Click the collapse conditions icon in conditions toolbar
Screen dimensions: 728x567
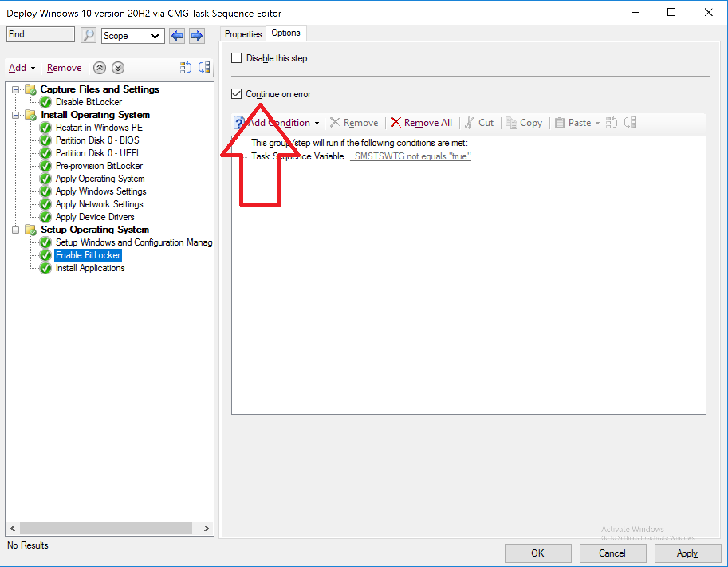[x=630, y=123]
